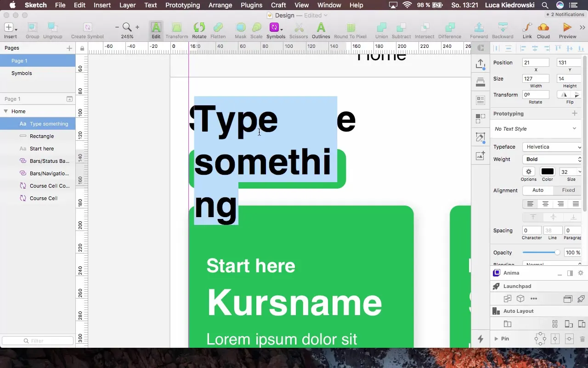Open the Weight Bold dropdown
The height and width of the screenshot is (368, 588).
click(x=553, y=159)
